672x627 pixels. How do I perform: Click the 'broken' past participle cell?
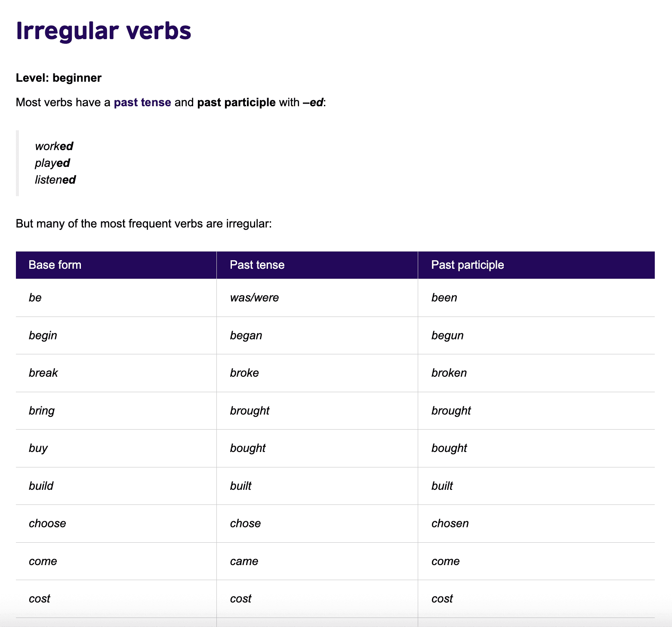[449, 373]
